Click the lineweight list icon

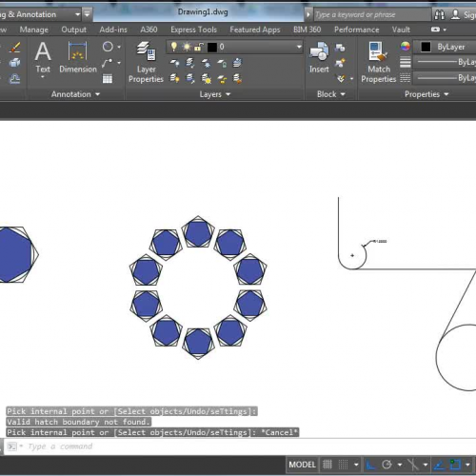[406, 62]
